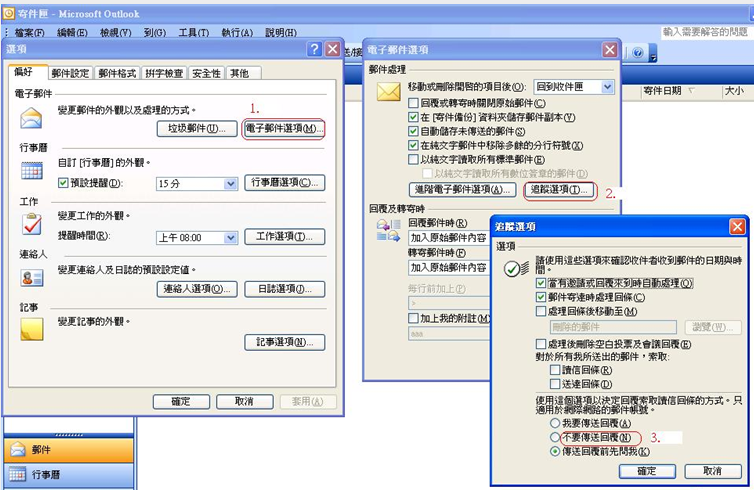
Task: Enable 處理後刪除空白投票及會議回覆
Action: [541, 344]
